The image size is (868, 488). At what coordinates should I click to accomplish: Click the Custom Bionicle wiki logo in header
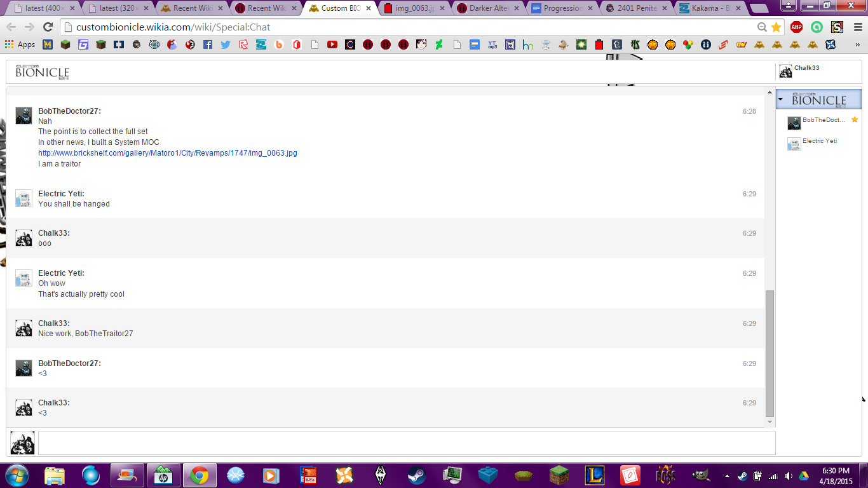tap(42, 72)
